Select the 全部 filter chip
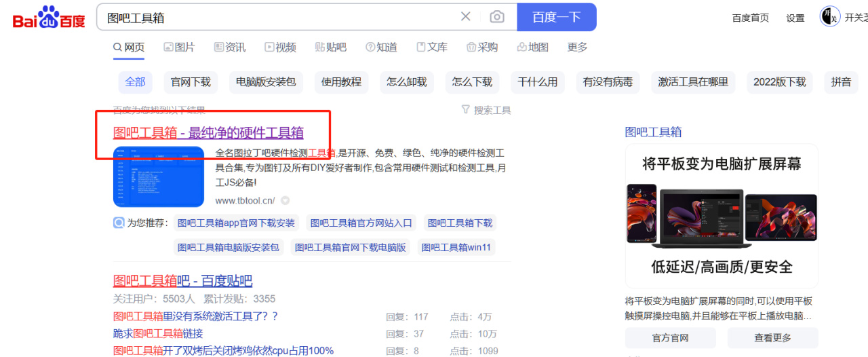The width and height of the screenshot is (868, 357). (135, 81)
